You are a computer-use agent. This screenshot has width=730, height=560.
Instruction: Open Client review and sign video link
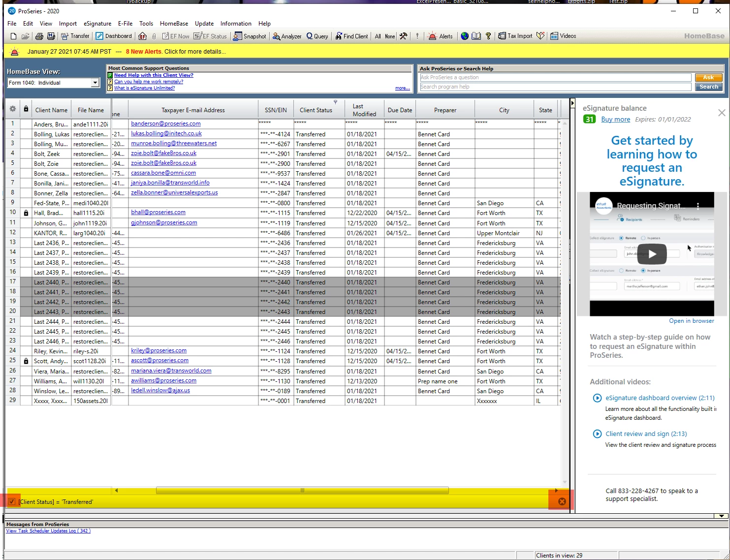(x=646, y=434)
